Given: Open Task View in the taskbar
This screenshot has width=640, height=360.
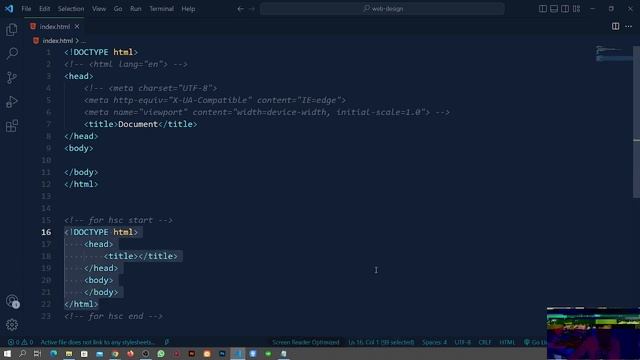Looking at the screenshot, I should point(38,353).
